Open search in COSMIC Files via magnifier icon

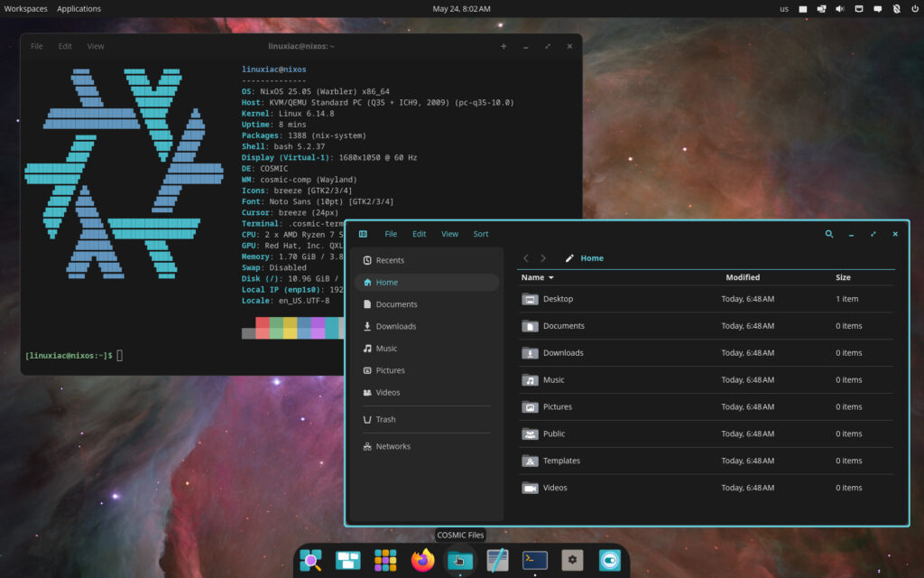pyautogui.click(x=829, y=233)
